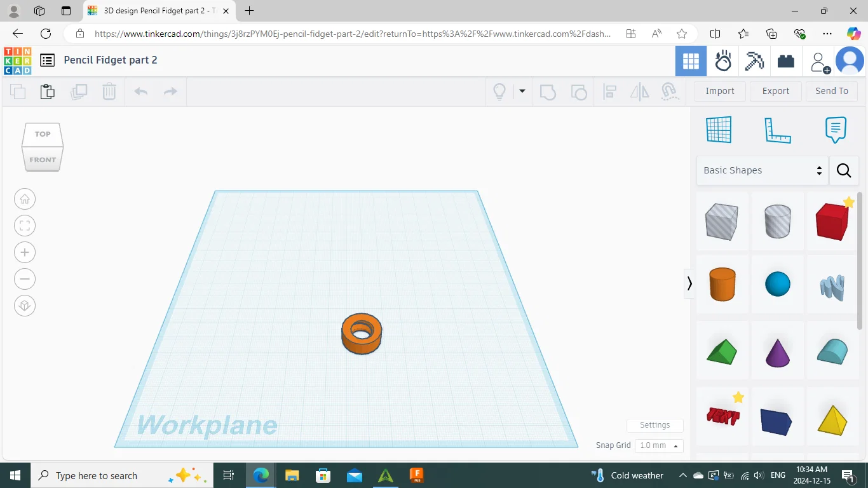Toggle the orthographic perspective view cube icon
868x488 pixels.
pos(25,306)
